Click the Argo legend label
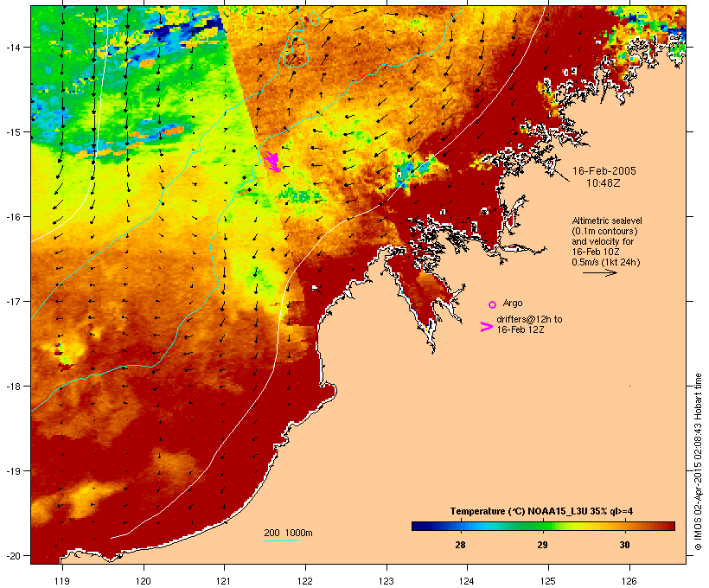Image resolution: width=709 pixels, height=588 pixels. (513, 303)
